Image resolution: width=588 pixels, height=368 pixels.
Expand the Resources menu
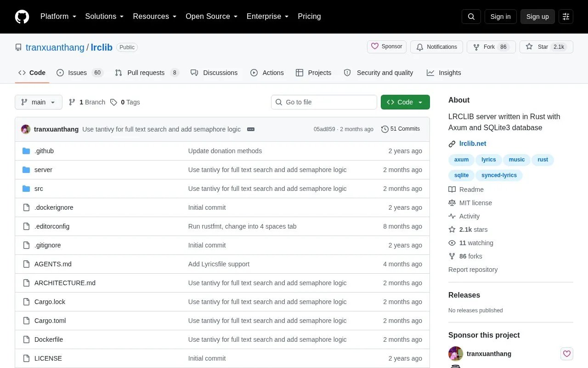click(155, 17)
